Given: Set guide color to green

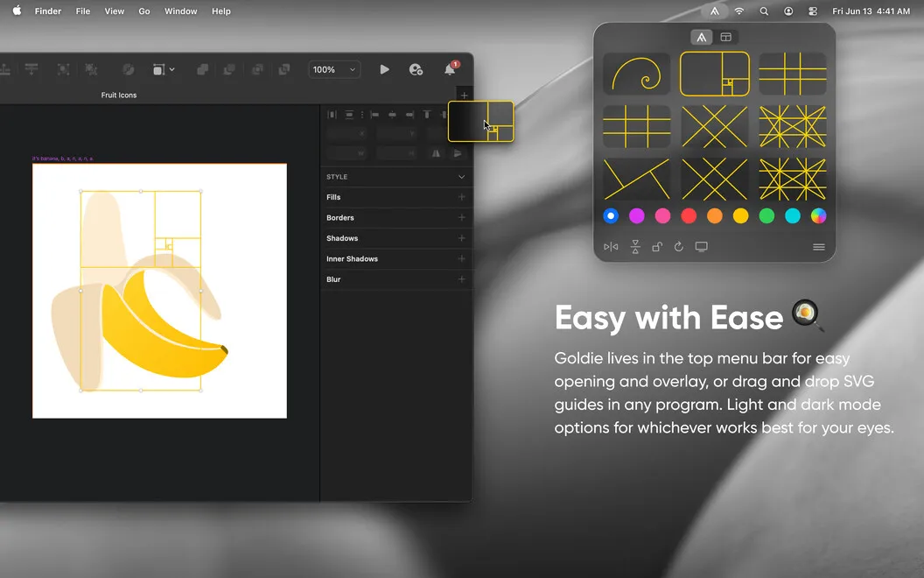Looking at the screenshot, I should pos(766,215).
